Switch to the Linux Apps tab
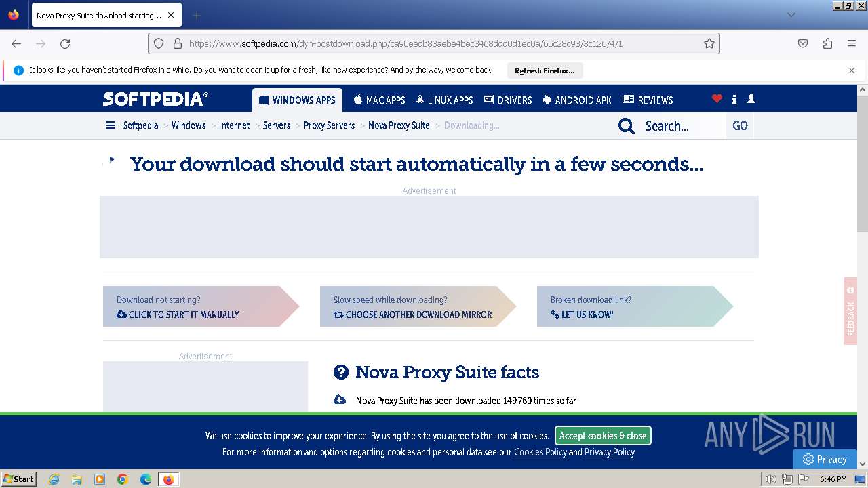Viewport: 868px width, 488px height. [445, 100]
